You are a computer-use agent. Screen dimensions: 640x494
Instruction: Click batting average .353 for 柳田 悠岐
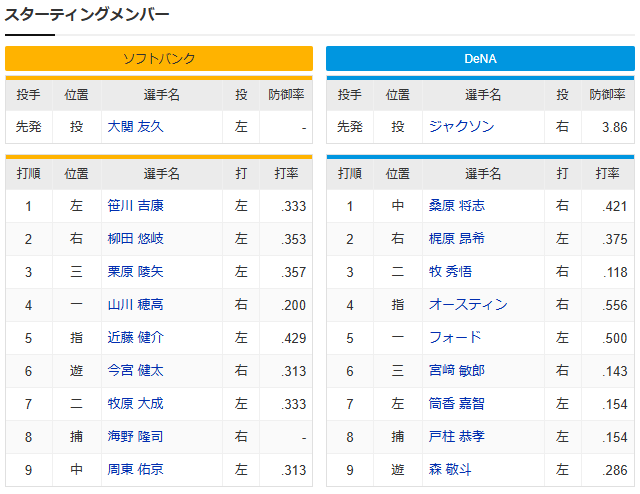point(293,239)
